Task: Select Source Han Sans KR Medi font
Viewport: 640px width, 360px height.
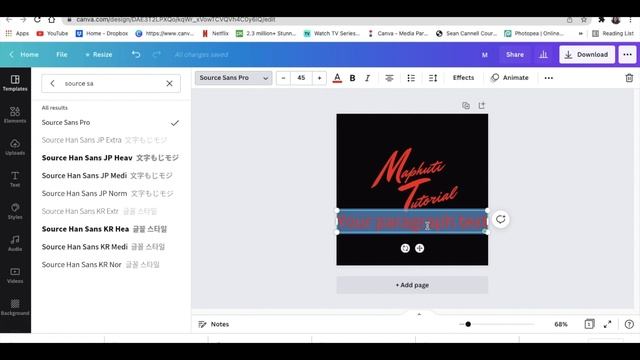Action: pyautogui.click(x=111, y=247)
